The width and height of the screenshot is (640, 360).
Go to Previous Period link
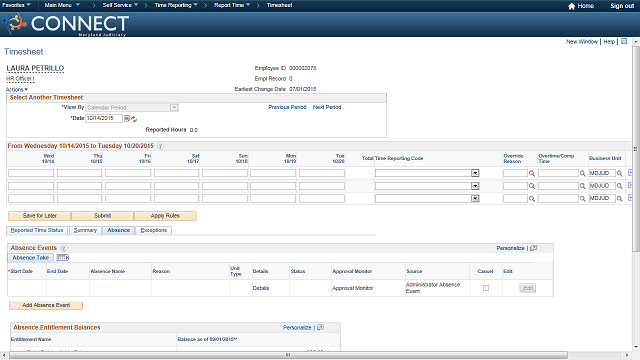click(287, 107)
